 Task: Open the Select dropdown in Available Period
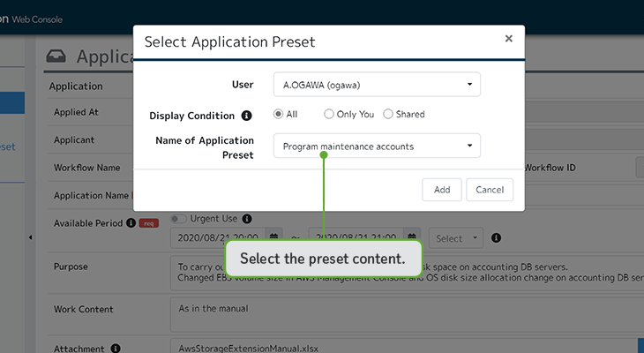tap(458, 238)
